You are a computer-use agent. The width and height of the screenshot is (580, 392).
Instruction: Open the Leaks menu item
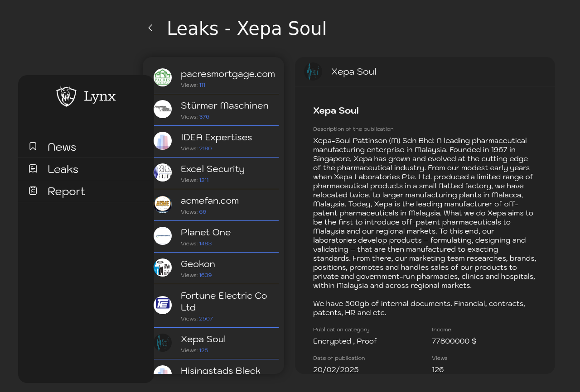pos(86,169)
